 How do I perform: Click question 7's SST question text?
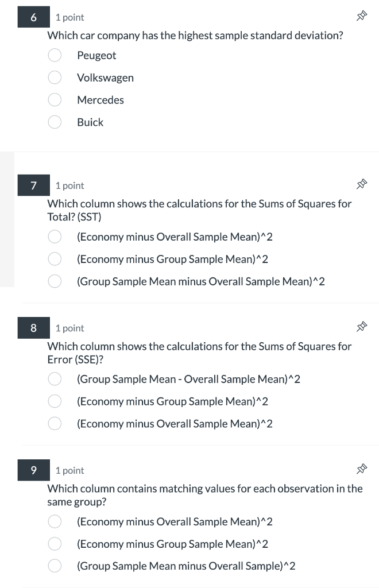(x=199, y=210)
